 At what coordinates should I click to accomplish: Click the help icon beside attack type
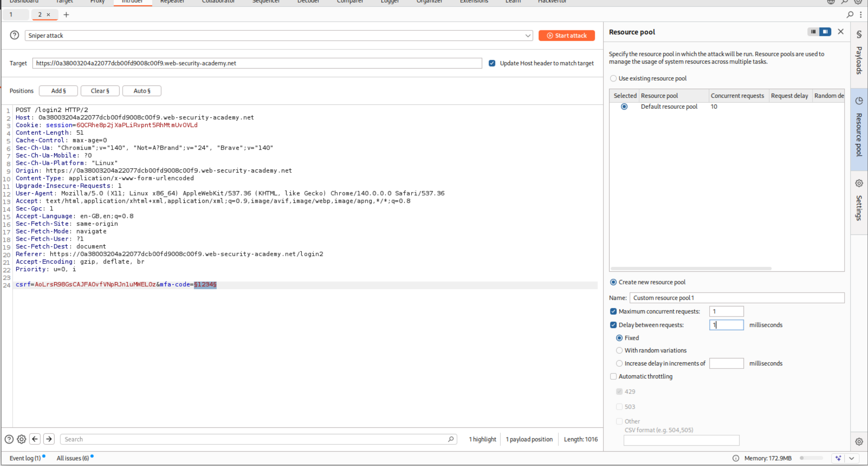point(14,36)
